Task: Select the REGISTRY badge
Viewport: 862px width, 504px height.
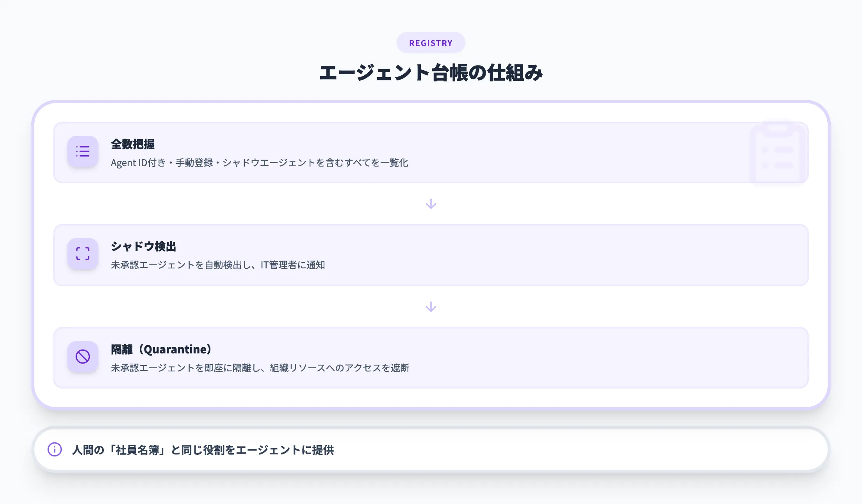Action: (431, 43)
